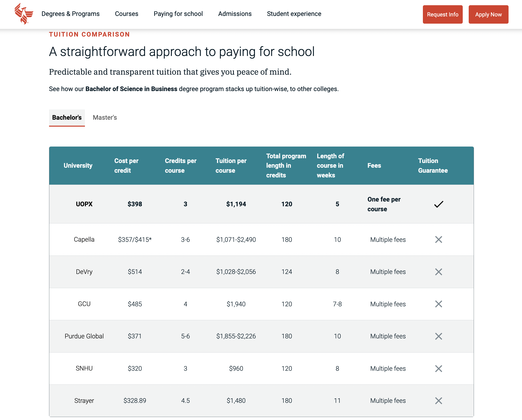Click the GCU university name

point(84,304)
